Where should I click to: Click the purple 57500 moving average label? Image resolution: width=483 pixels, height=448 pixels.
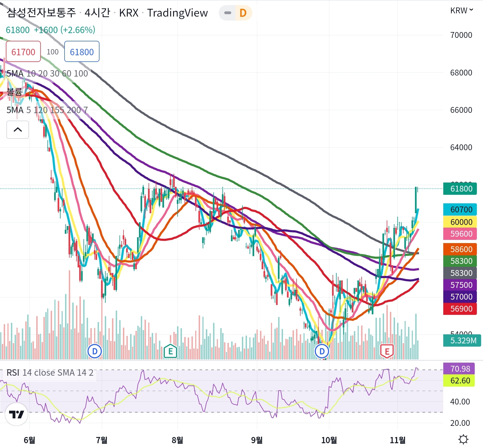point(460,285)
